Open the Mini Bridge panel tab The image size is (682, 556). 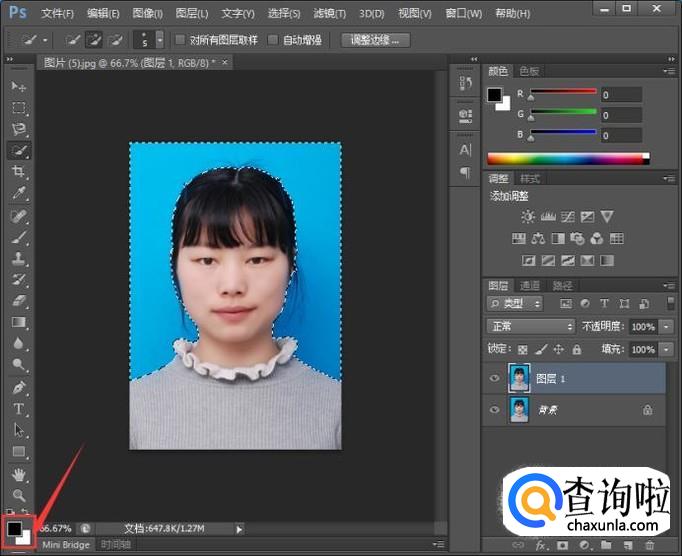point(65,545)
